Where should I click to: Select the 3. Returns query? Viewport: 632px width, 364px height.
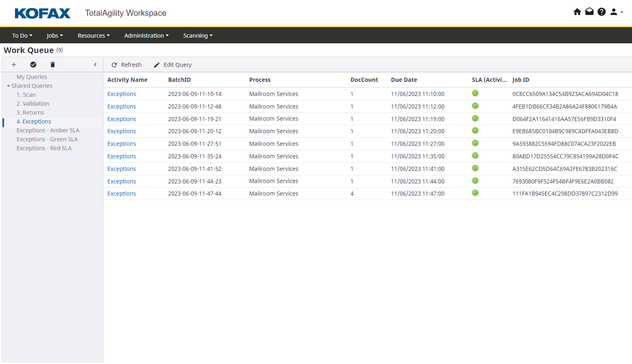(x=30, y=113)
